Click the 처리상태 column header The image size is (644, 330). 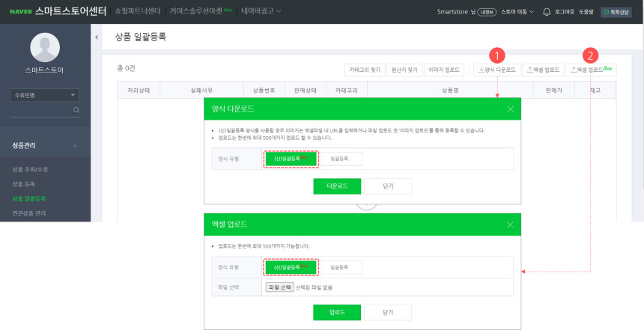[x=139, y=91]
